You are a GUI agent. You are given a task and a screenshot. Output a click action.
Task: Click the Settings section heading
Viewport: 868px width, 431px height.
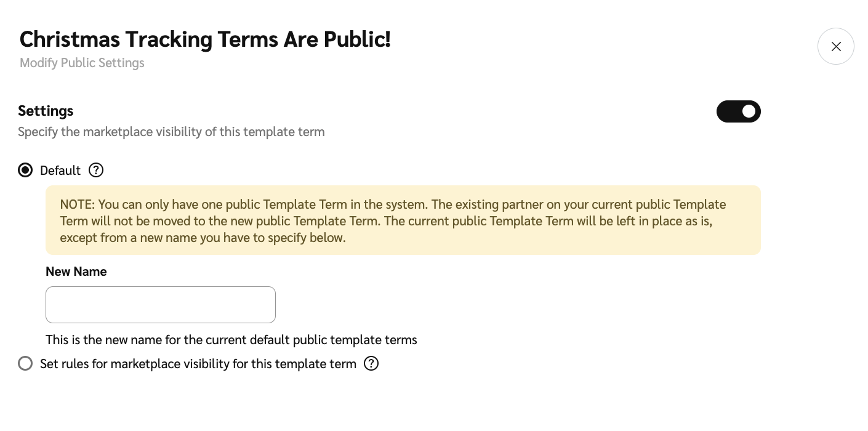pyautogui.click(x=46, y=111)
